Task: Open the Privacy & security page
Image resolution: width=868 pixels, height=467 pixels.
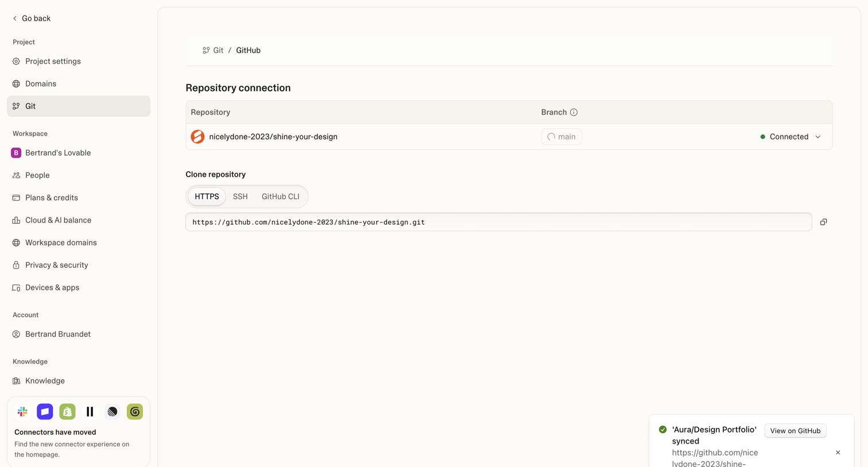Action: coord(79,265)
